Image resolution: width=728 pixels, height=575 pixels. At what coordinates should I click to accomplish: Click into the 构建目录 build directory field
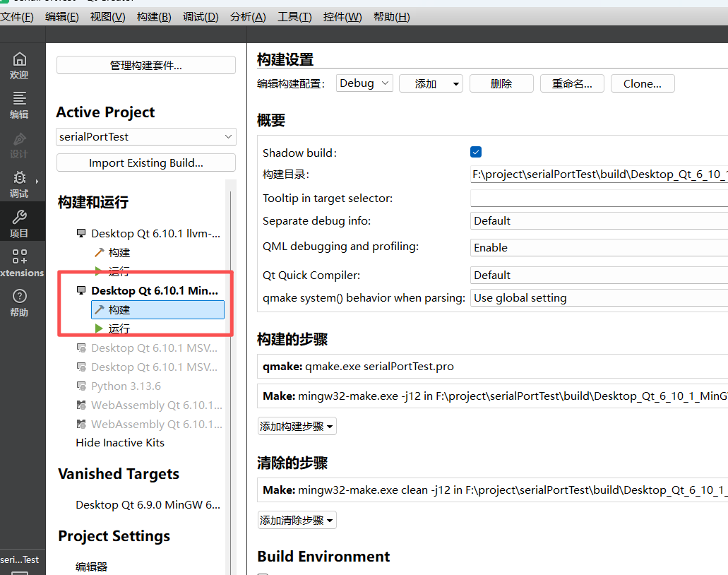click(599, 174)
